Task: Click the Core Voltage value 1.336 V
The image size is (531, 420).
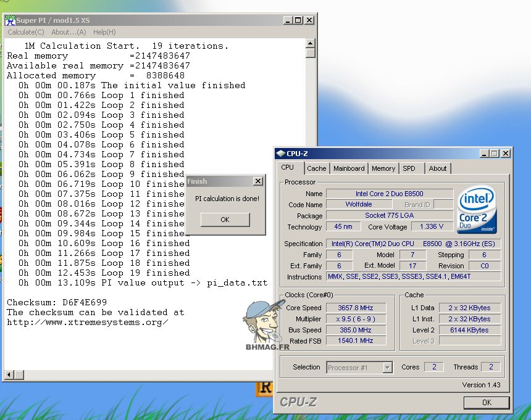Action: tap(432, 226)
